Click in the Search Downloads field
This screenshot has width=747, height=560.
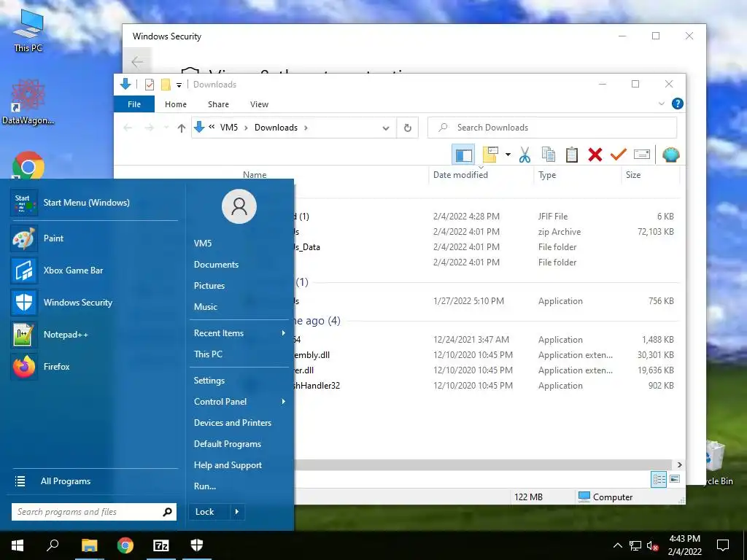[552, 128]
